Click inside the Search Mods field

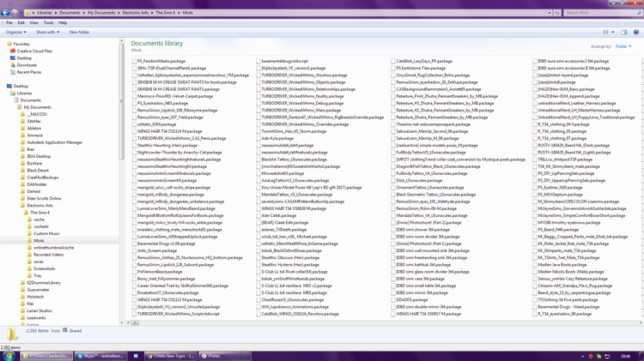[x=602, y=13]
